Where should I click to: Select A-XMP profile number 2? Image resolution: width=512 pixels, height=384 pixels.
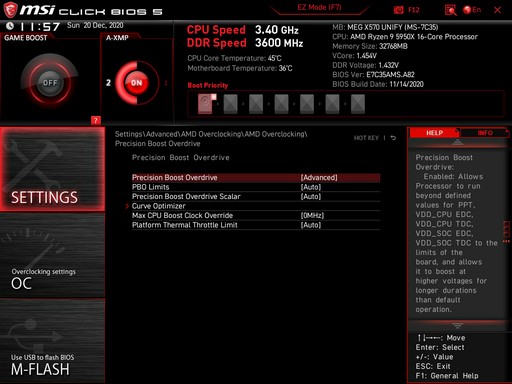click(108, 82)
